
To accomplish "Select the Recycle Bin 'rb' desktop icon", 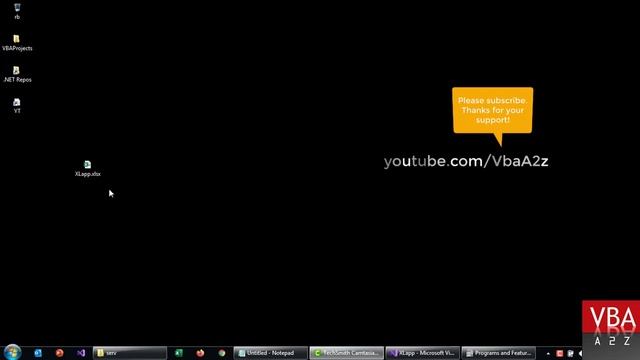I will click(x=17, y=11).
